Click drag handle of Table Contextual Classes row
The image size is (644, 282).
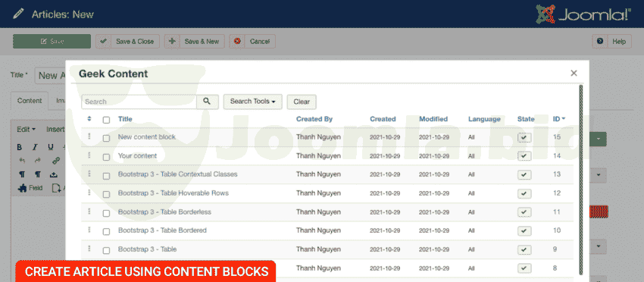click(89, 174)
